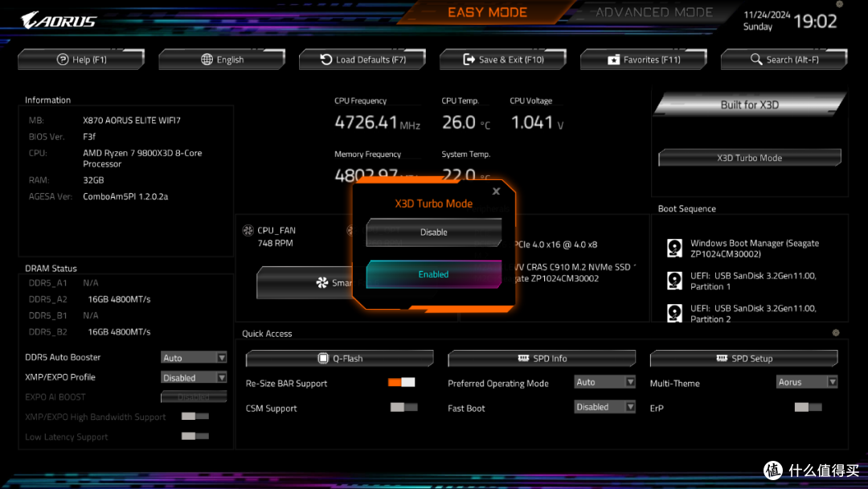The image size is (868, 489).
Task: Open the Multi-Theme Aorus dropdown
Action: pos(807,382)
